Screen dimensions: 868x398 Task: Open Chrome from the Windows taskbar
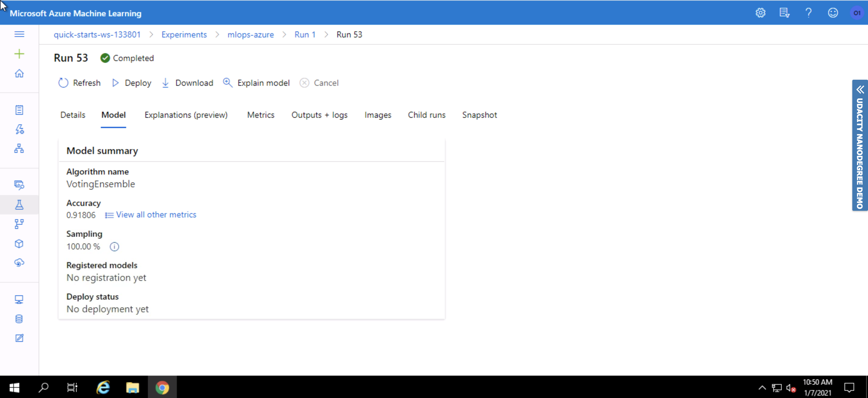[x=162, y=387]
